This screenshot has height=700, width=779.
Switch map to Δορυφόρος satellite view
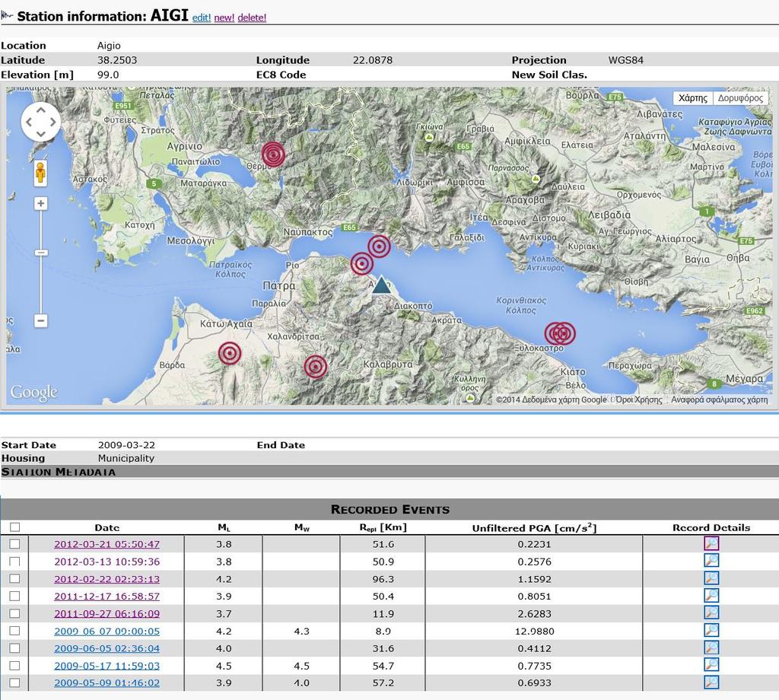pyautogui.click(x=740, y=98)
